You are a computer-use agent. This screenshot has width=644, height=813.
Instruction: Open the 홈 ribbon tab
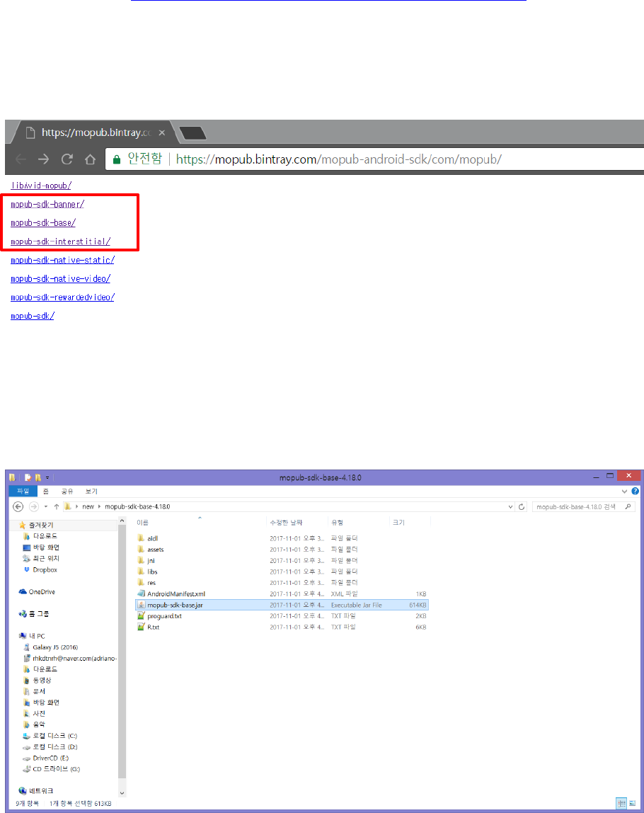tap(45, 491)
